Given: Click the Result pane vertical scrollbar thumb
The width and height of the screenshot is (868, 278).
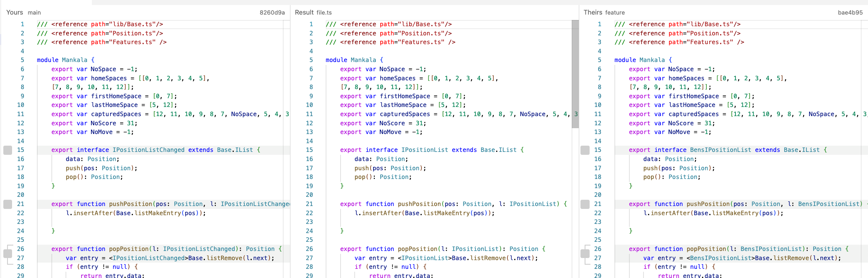Looking at the screenshot, I should (x=575, y=74).
